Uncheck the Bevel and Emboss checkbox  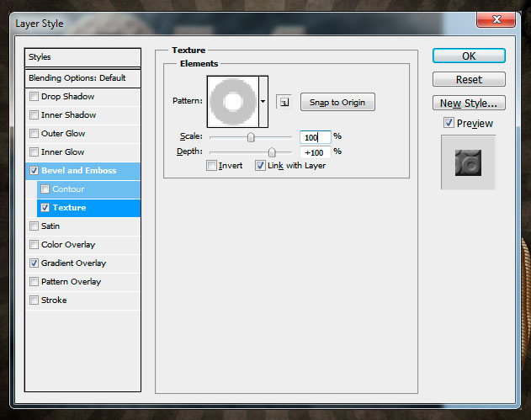pos(35,170)
